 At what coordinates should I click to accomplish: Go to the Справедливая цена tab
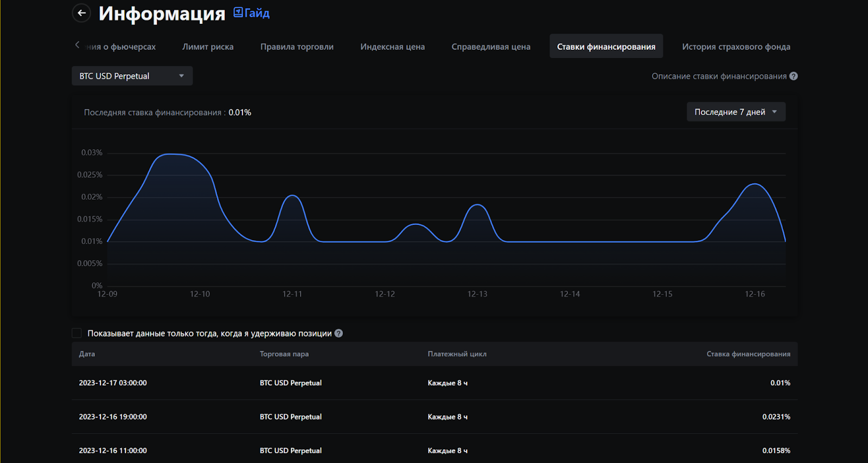click(x=490, y=47)
